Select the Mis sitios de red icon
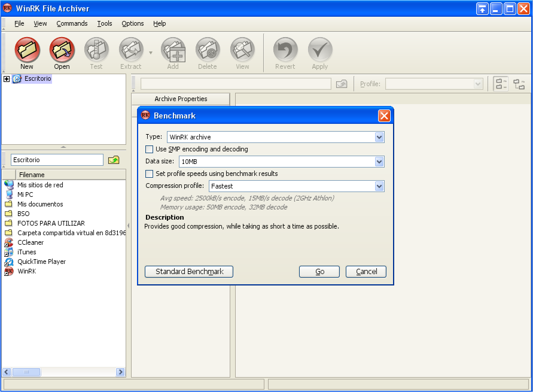The width and height of the screenshot is (533, 392). (x=9, y=185)
